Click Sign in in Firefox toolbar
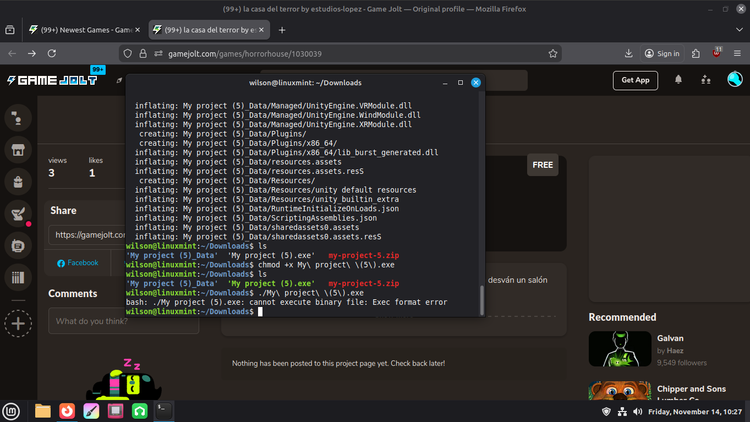 click(662, 54)
